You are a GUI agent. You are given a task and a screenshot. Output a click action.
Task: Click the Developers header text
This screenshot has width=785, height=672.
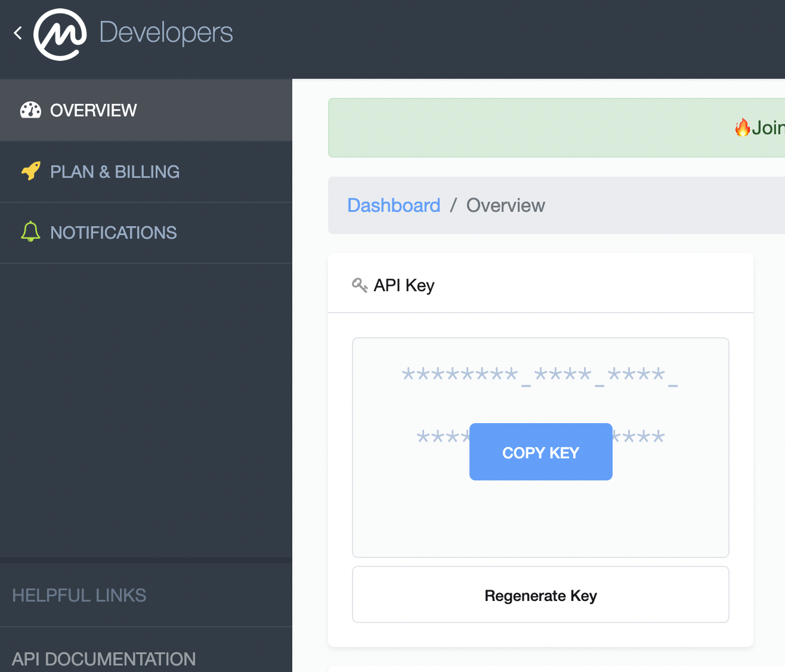tap(166, 32)
